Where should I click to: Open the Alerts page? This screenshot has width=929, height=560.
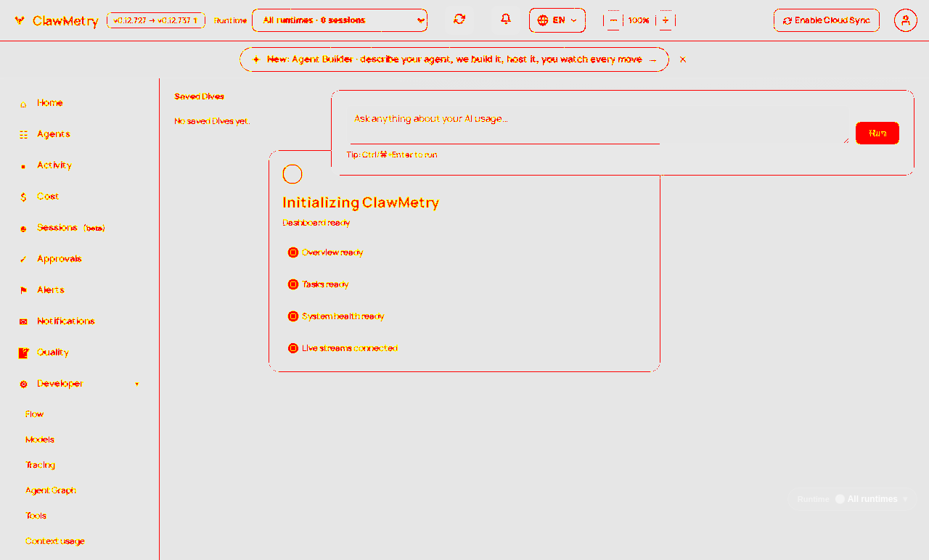click(80, 291)
